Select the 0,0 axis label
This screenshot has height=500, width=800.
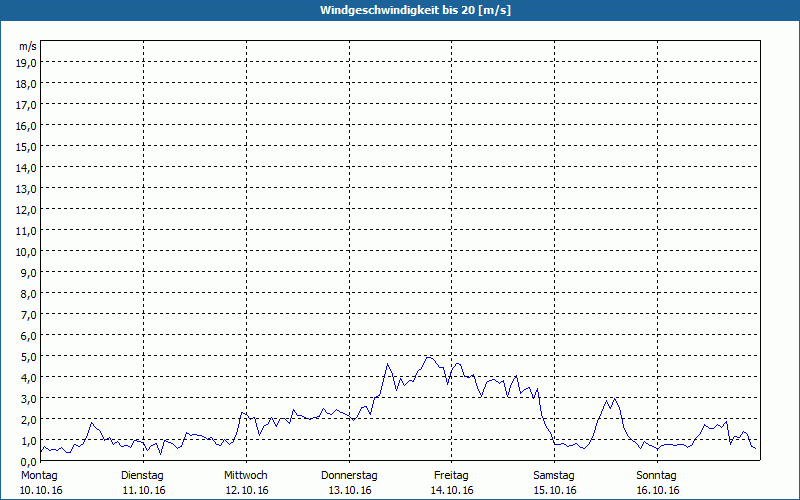click(x=29, y=462)
